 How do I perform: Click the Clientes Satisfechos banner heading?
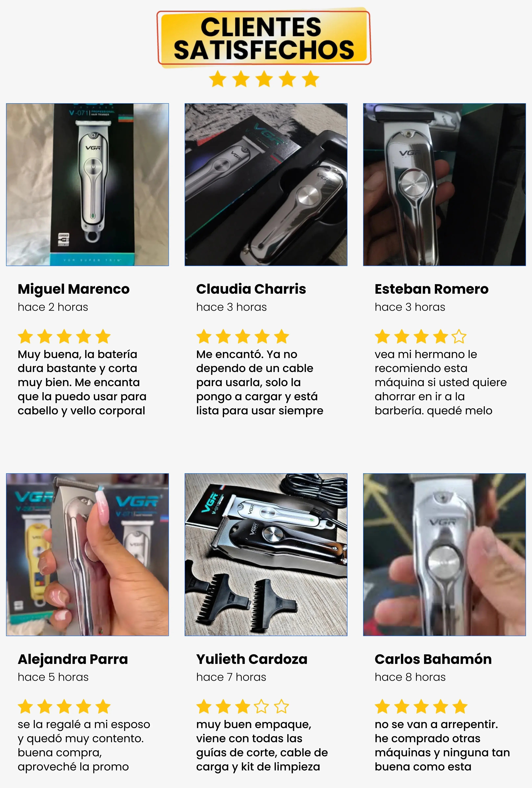pyautogui.click(x=264, y=38)
